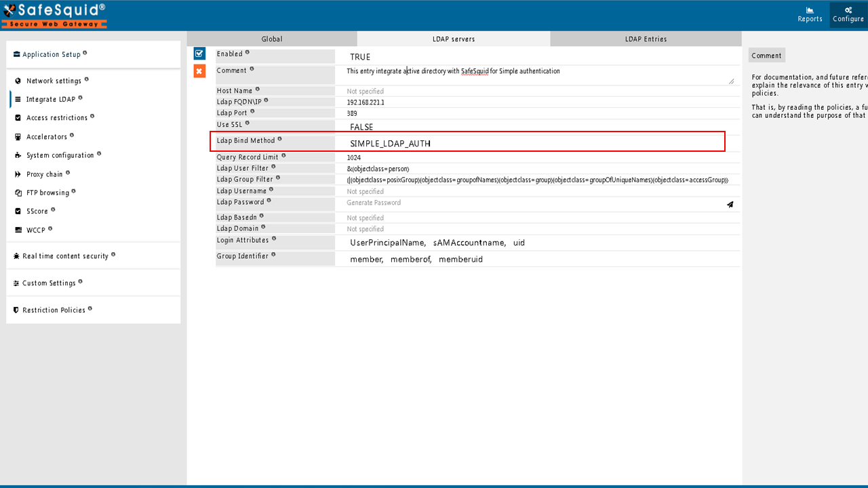This screenshot has width=868, height=488.
Task: Click the FTP browsing icon
Action: 18,193
